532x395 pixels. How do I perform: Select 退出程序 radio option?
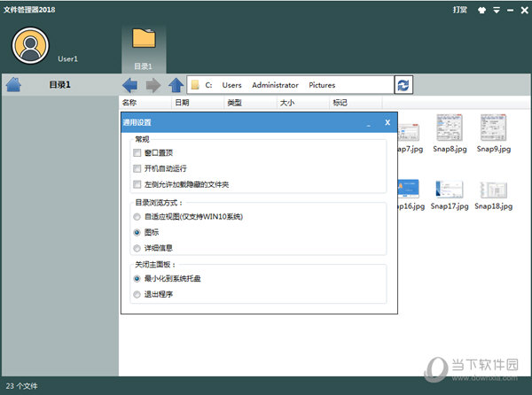pyautogui.click(x=137, y=293)
